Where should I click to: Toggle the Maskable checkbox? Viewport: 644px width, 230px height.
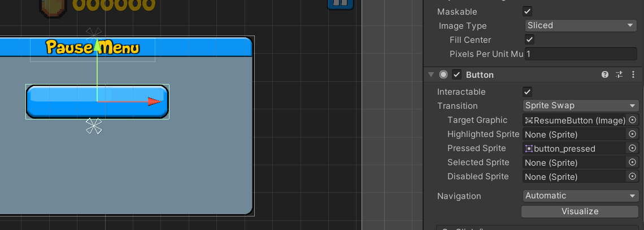528,11
